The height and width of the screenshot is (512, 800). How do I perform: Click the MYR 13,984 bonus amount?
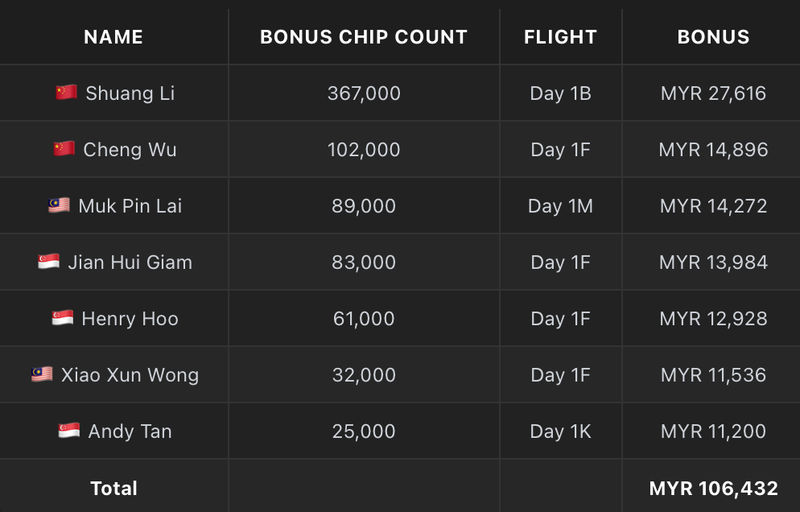pos(713,262)
